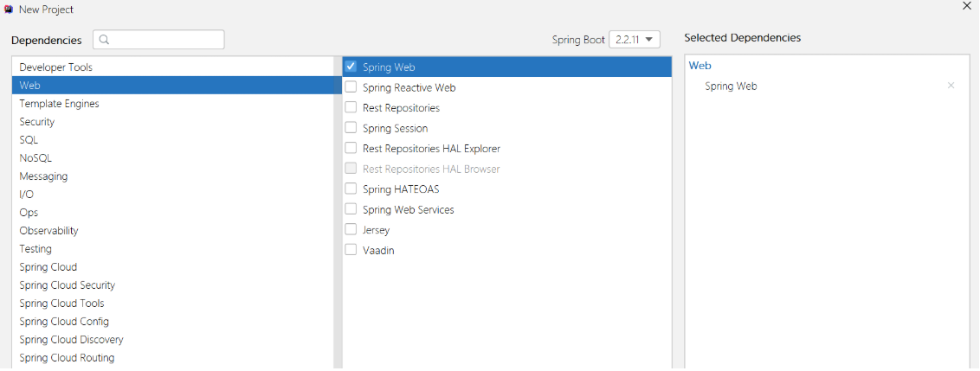
Task: Select Spring Web in the Selected Dependencies panel
Action: point(731,86)
